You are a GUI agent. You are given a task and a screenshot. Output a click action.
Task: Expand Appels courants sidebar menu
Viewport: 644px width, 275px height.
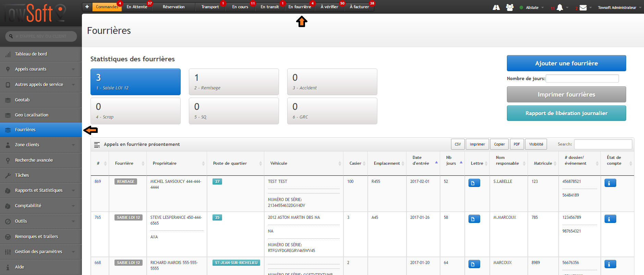[x=41, y=69]
